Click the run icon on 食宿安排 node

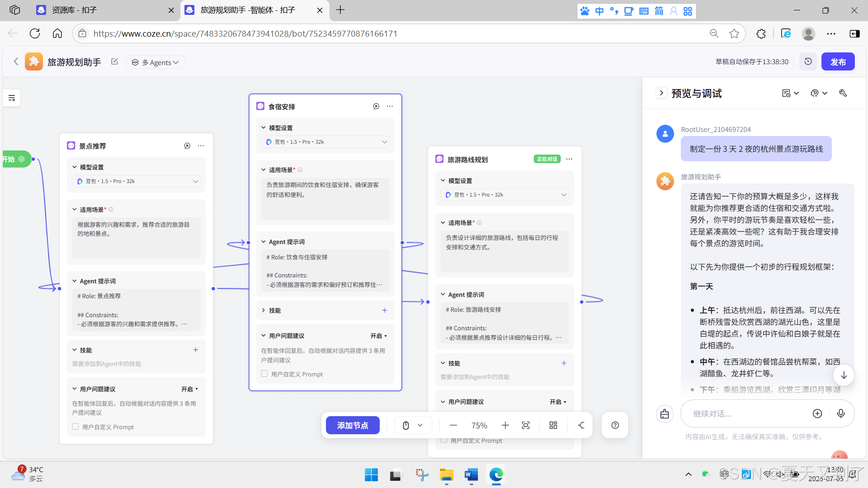point(376,106)
